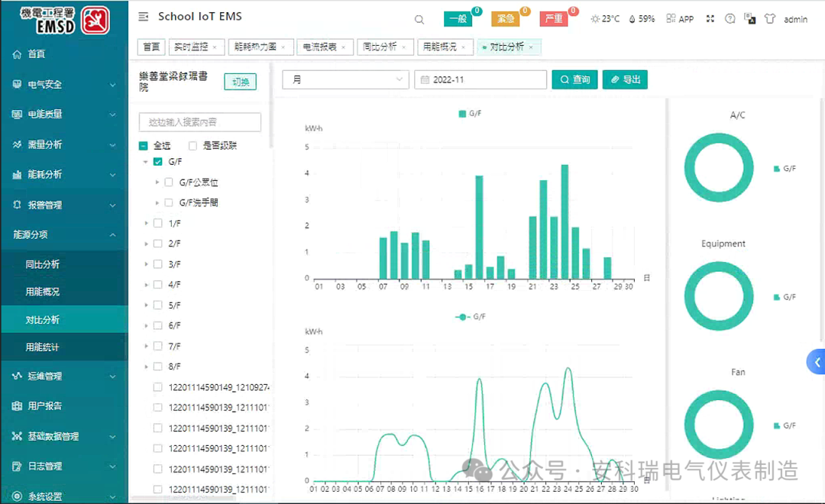The width and height of the screenshot is (825, 504).
Task: Expand the G/F公眾位 tree node arrow
Action: pyautogui.click(x=157, y=182)
